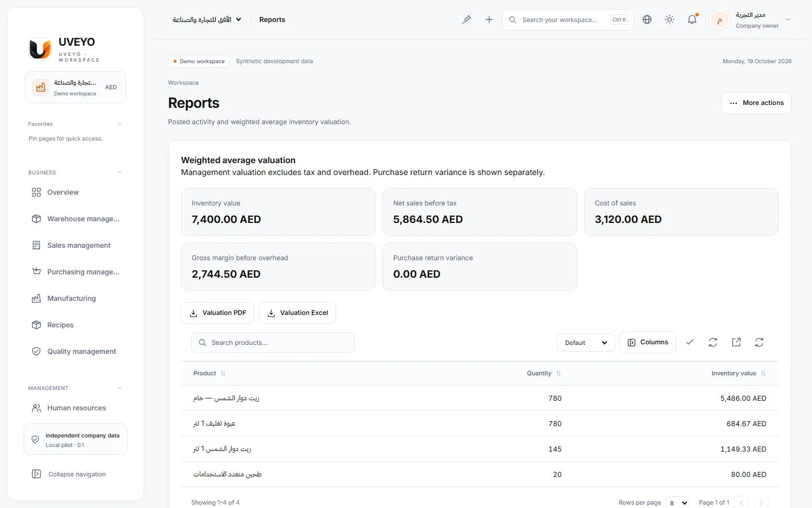The image size is (812, 508).
Task: Collapse the MANAGEMENT section chevron
Action: [120, 388]
